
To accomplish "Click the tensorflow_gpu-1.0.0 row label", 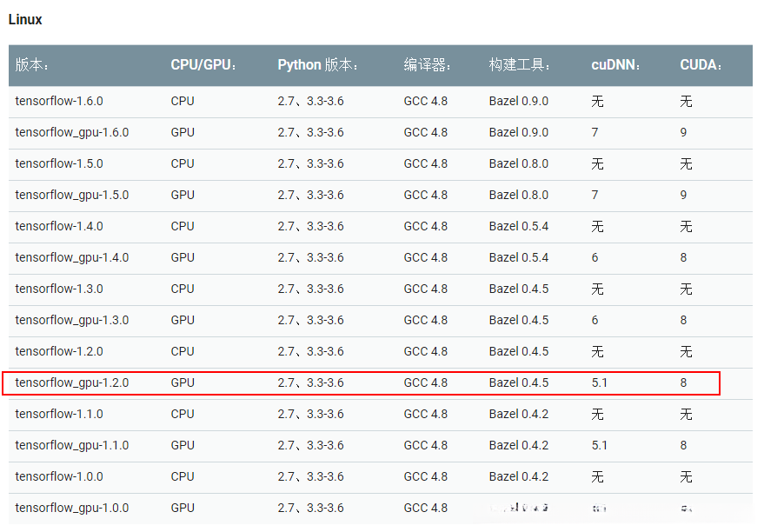I will tap(72, 508).
